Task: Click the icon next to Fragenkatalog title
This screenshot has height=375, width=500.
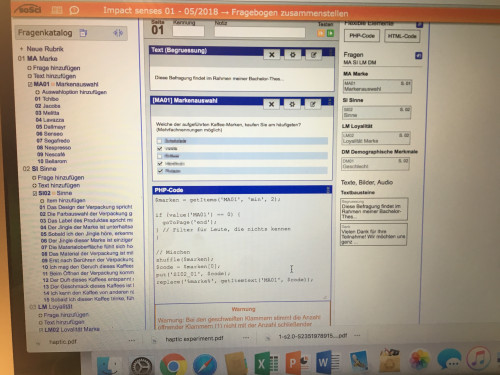Action: pyautogui.click(x=83, y=33)
